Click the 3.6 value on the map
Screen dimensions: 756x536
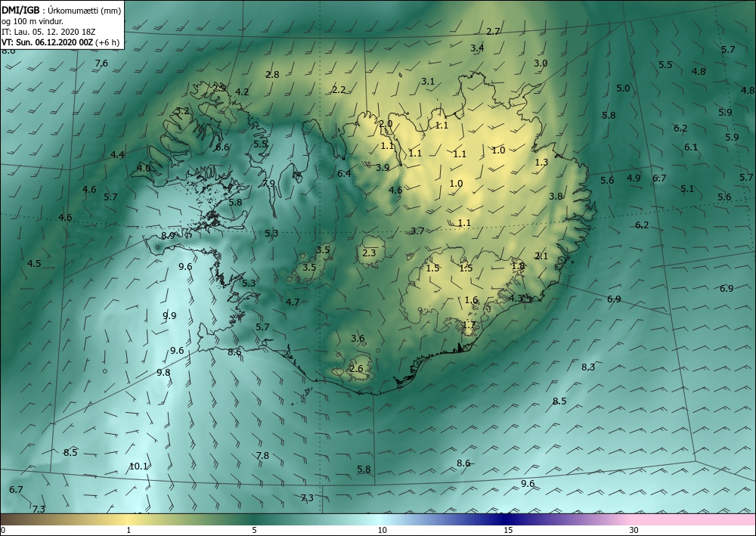(358, 339)
